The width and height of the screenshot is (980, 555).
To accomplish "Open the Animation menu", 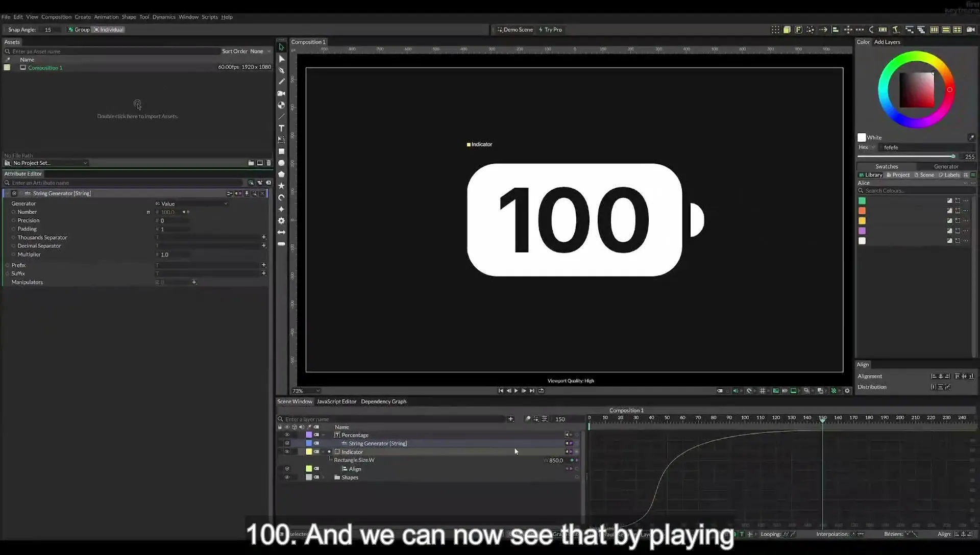I will click(x=106, y=17).
